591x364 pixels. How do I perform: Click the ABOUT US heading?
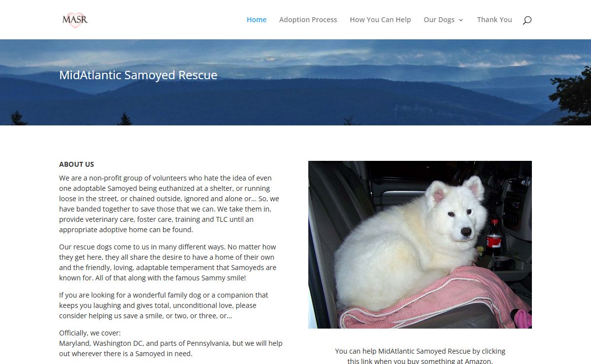pos(76,164)
